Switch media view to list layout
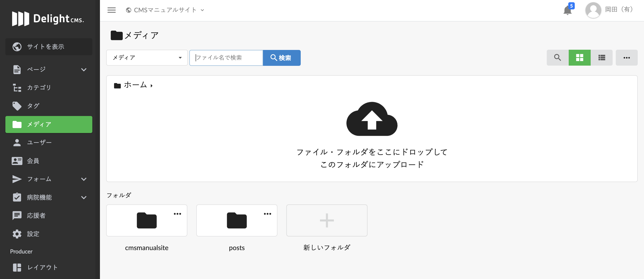The height and width of the screenshot is (279, 644). tap(601, 58)
